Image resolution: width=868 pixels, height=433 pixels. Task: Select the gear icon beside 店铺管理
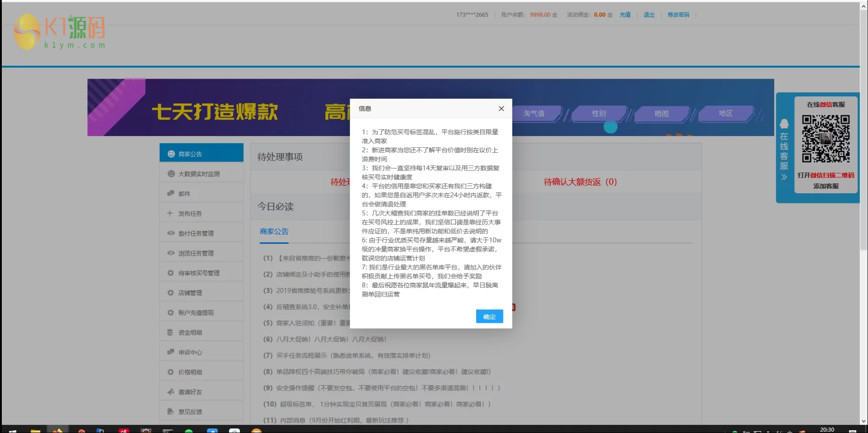point(171,292)
